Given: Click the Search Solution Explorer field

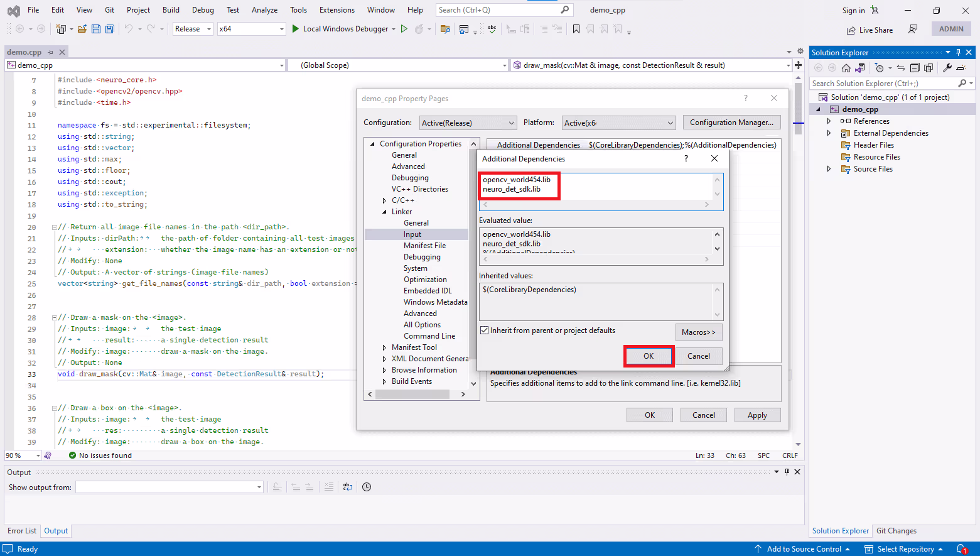Looking at the screenshot, I should (x=891, y=84).
